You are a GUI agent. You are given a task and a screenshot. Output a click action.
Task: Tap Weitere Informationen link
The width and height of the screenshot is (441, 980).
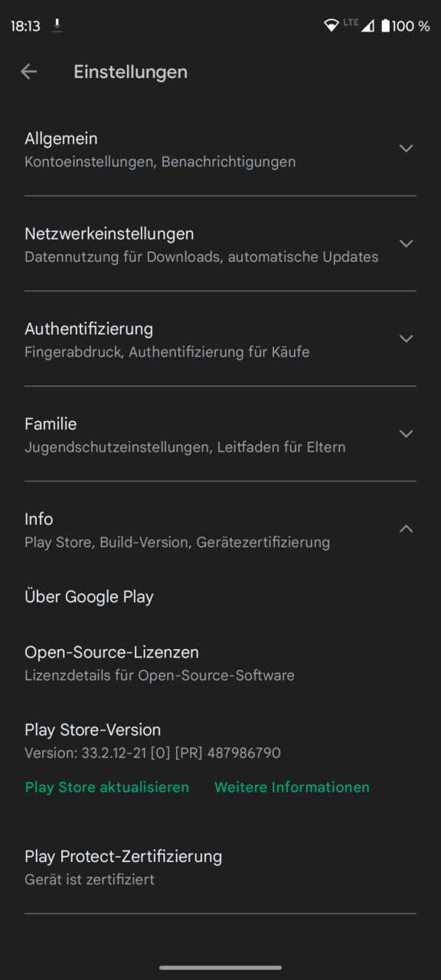pyautogui.click(x=292, y=787)
